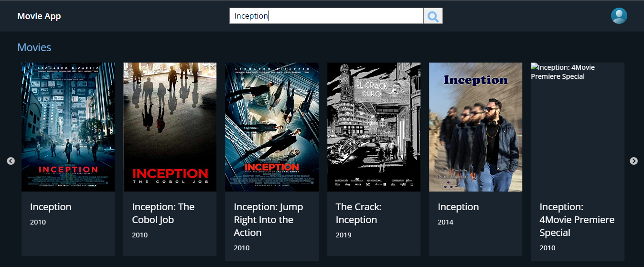The height and width of the screenshot is (267, 644).
Task: Click the Inception search input field
Action: [x=326, y=16]
